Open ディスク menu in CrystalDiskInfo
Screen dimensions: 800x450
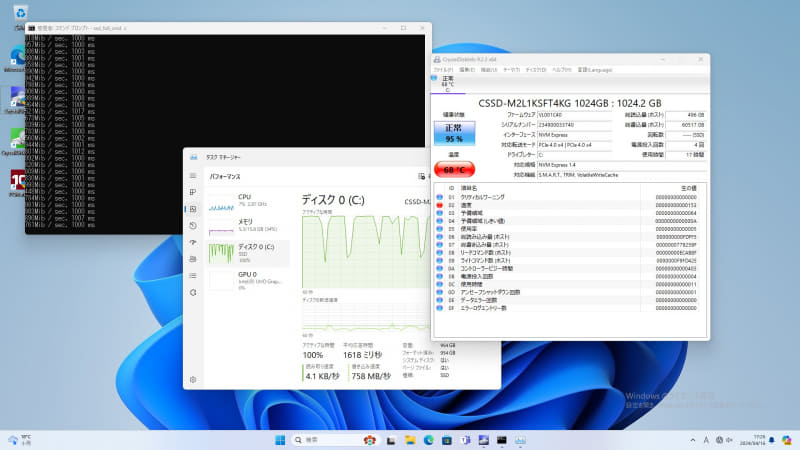tap(536, 70)
